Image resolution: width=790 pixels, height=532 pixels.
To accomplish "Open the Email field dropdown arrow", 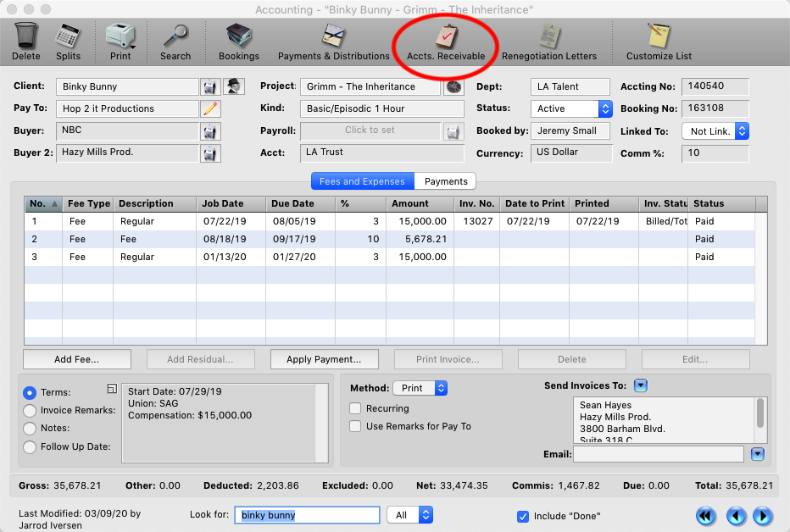I will point(757,454).
